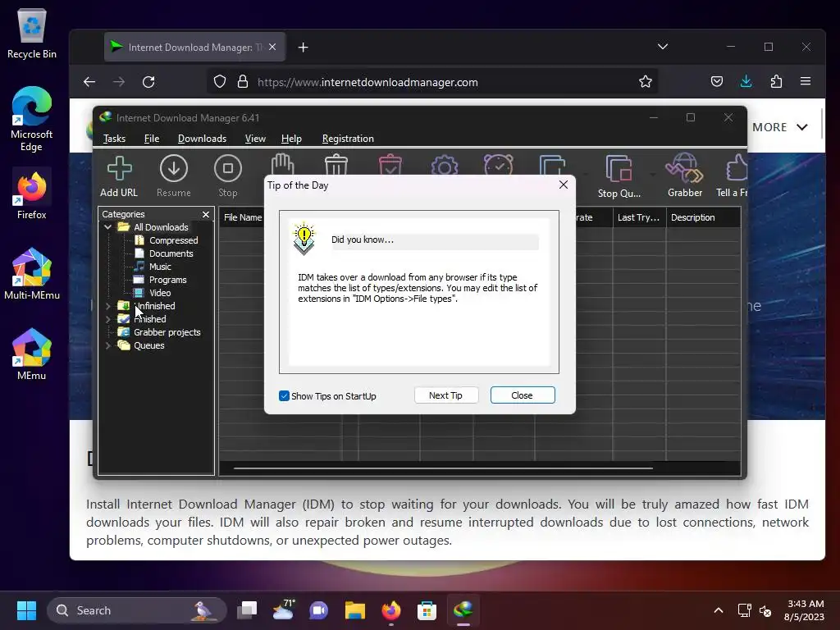The height and width of the screenshot is (630, 840).
Task: Bookmark this page with the star icon
Action: (646, 82)
